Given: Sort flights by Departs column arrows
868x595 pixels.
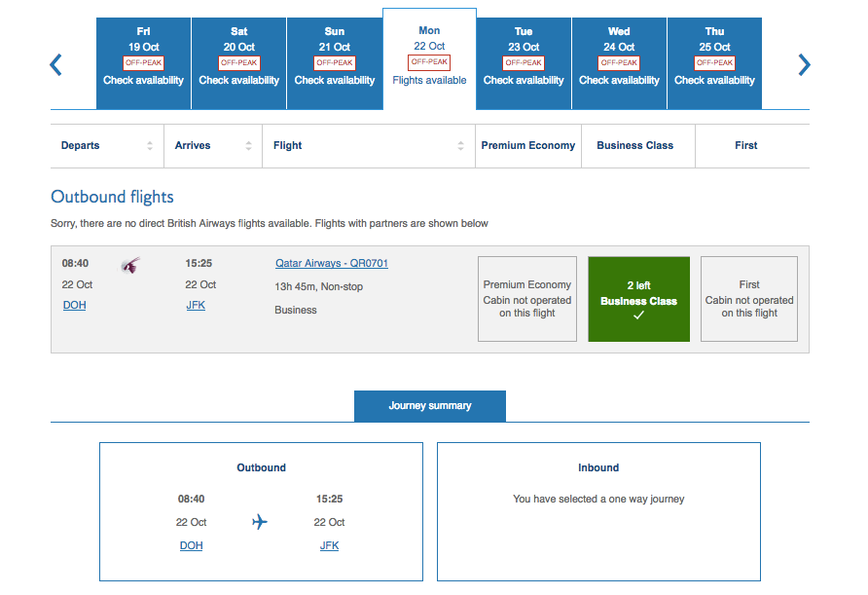Looking at the screenshot, I should (x=150, y=146).
